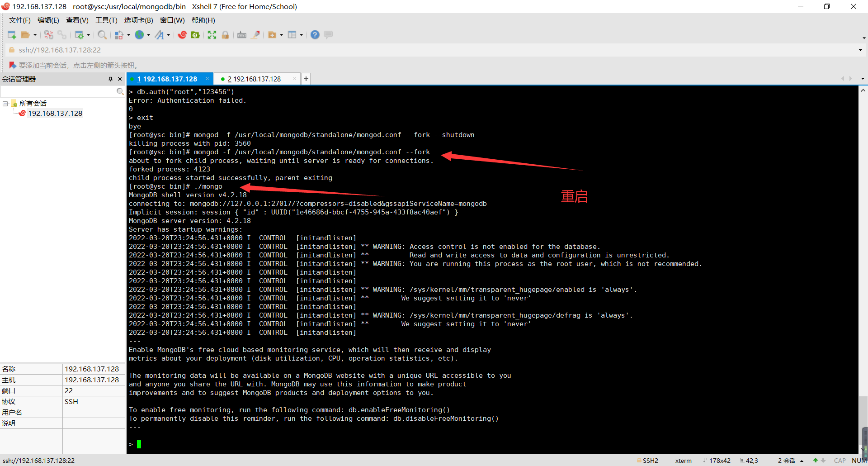Open the 文件(F) menu
Screen dimensions: 868x466
click(20, 20)
